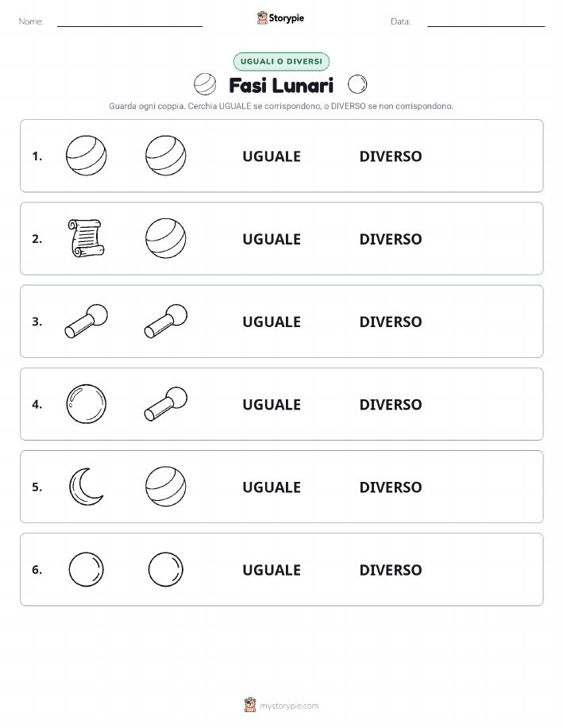Click the Storypie bear logo at top
Viewport: 563px width, 728px height.
263,18
